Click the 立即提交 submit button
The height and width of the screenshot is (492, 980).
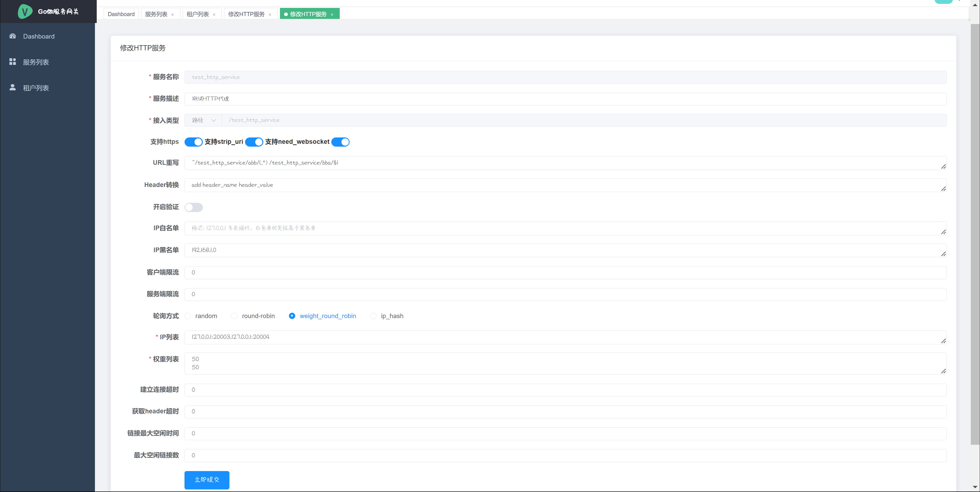206,479
